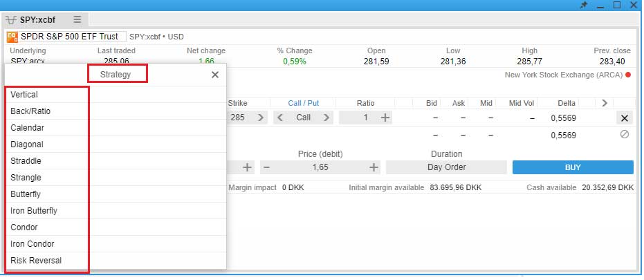The width and height of the screenshot is (644, 280).
Task: Click the Ask column header
Action: [x=459, y=104]
